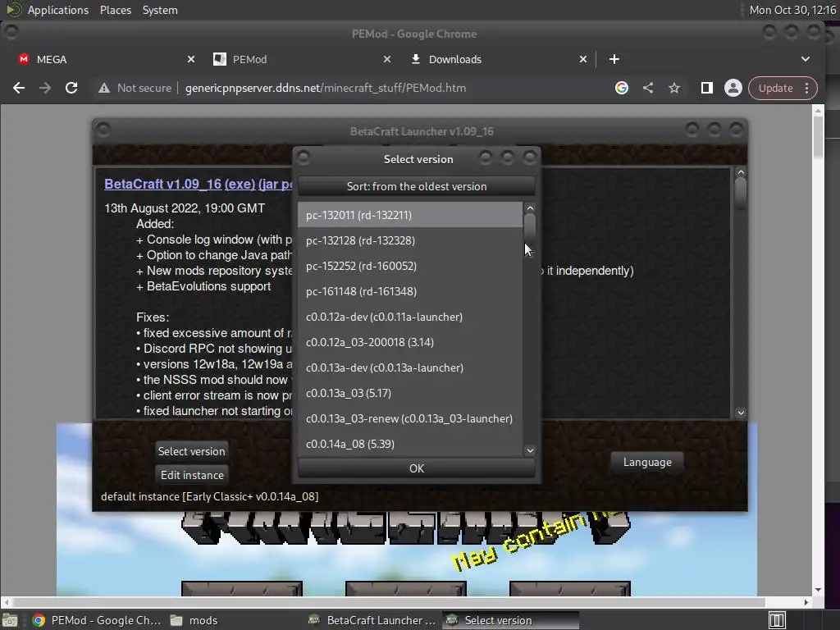Click Chrome page scroll up arrow

pyautogui.click(x=818, y=111)
